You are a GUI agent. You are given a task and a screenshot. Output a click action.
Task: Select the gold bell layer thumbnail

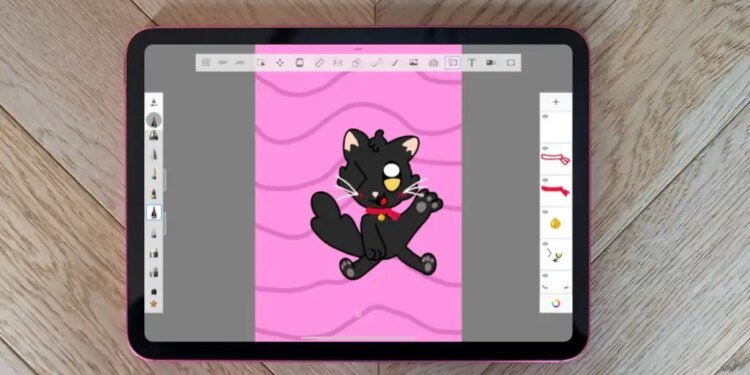pyautogui.click(x=556, y=223)
